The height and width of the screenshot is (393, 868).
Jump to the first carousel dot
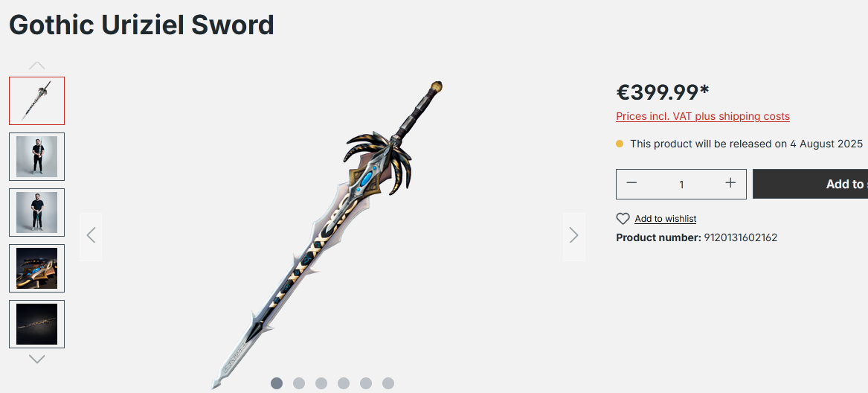pyautogui.click(x=277, y=383)
